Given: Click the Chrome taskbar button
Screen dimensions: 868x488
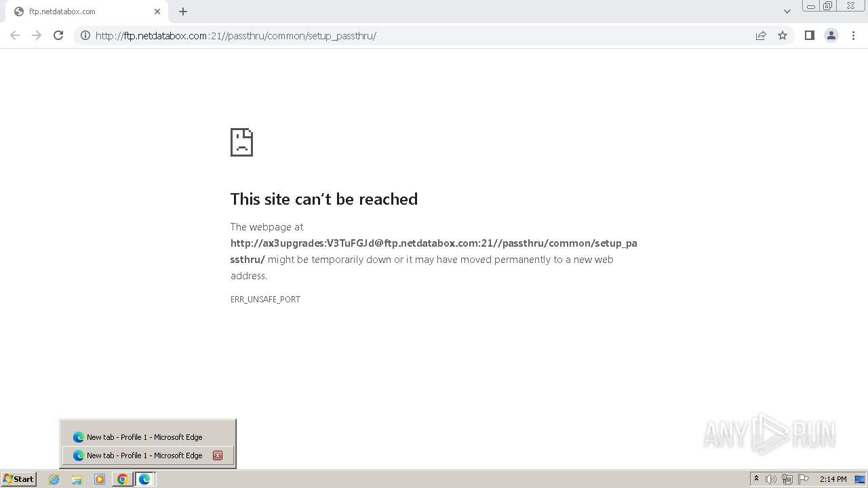Looking at the screenshot, I should point(122,479).
